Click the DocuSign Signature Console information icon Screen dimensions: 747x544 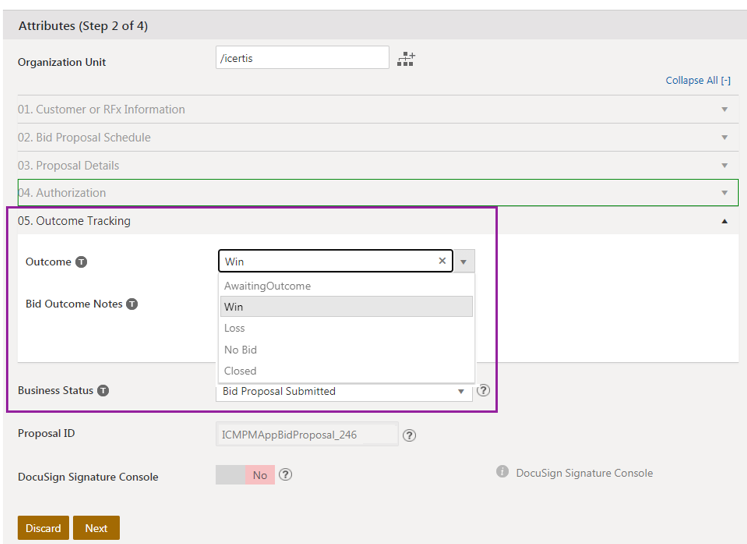click(x=502, y=472)
